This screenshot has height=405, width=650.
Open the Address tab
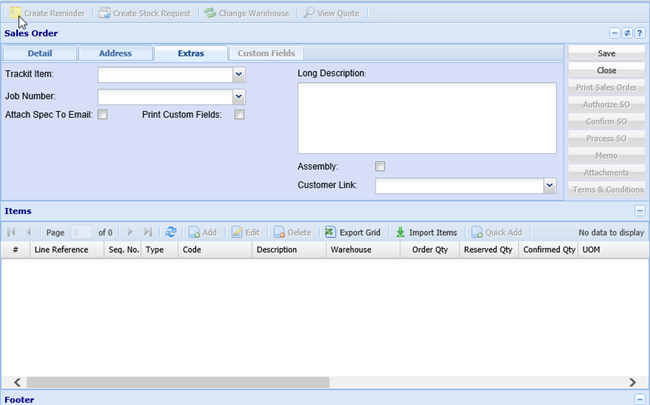[115, 53]
